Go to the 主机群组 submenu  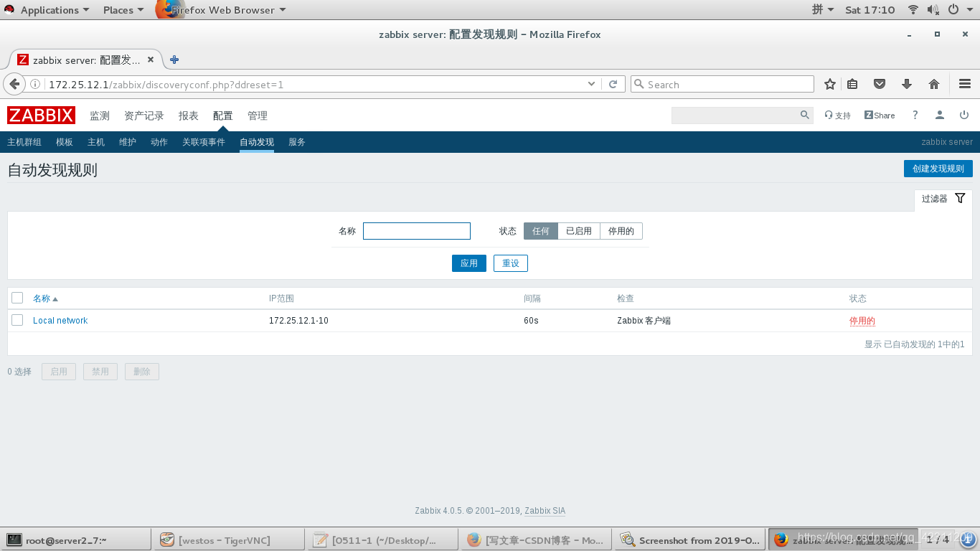pyautogui.click(x=24, y=142)
